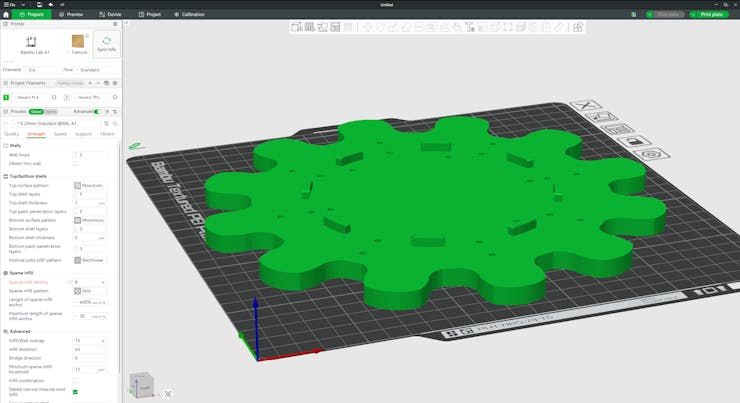
Task: Open the Top surface pattern dropdown
Action: click(x=90, y=186)
